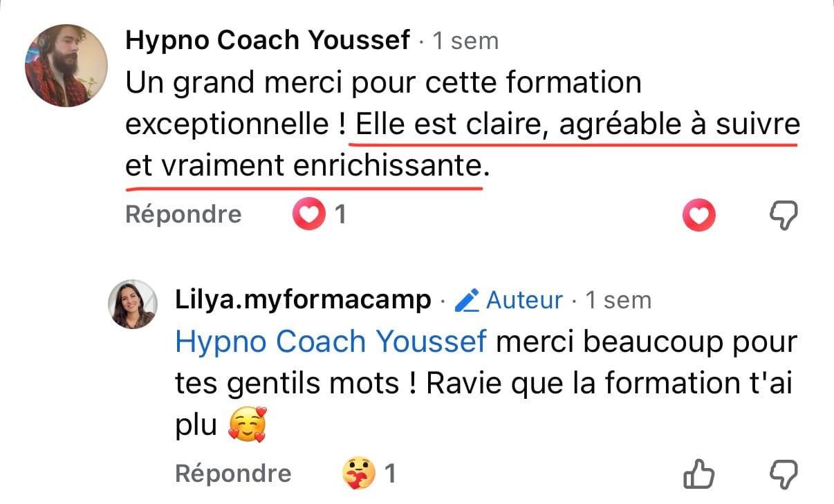Open Hypno Coach Youssef's profile picture
This screenshot has height=504, width=834.
66,66
